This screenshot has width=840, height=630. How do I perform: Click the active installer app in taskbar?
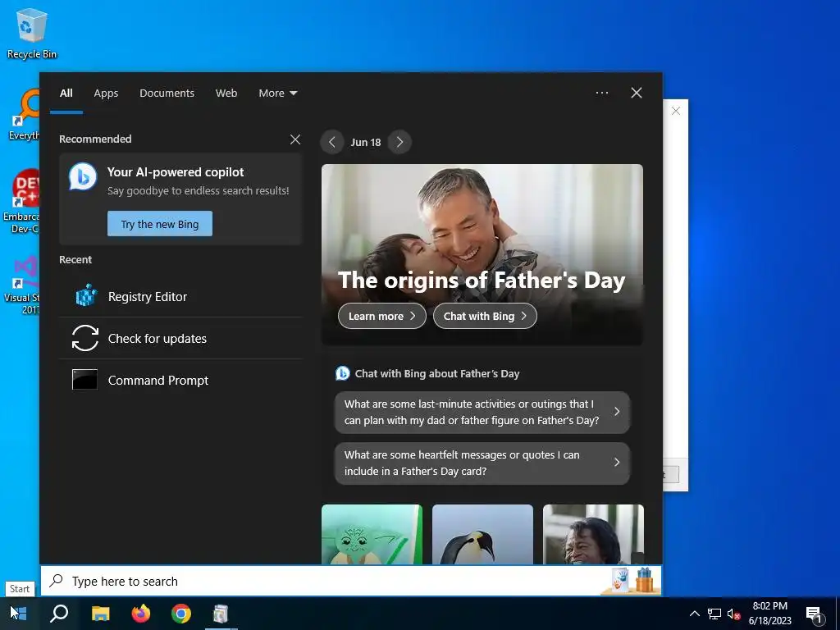coord(221,614)
